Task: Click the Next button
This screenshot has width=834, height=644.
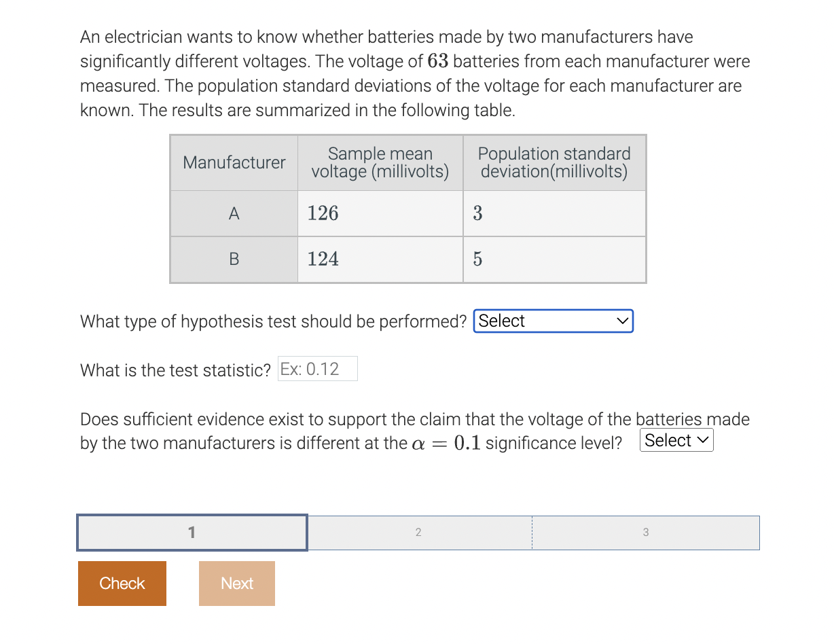Action: click(236, 583)
